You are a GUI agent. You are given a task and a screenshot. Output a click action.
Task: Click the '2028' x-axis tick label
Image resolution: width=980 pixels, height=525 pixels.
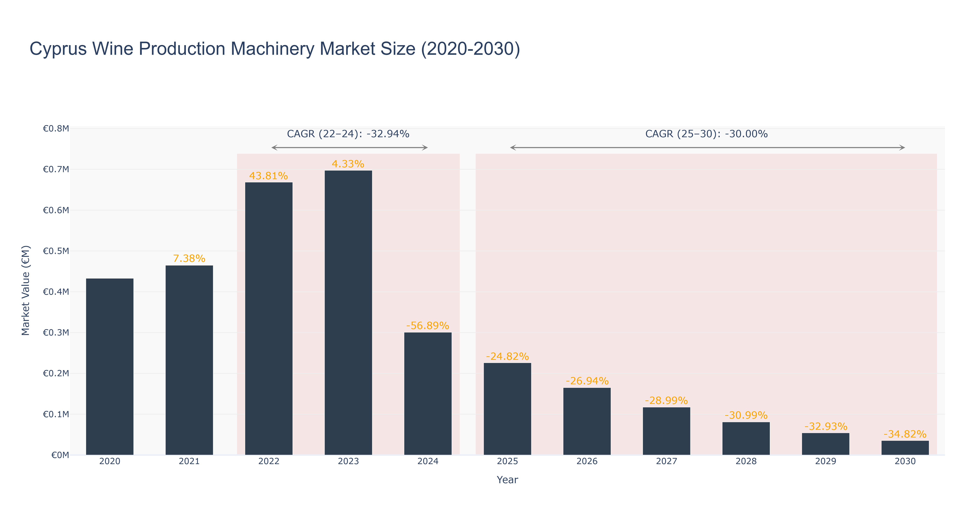coord(746,461)
